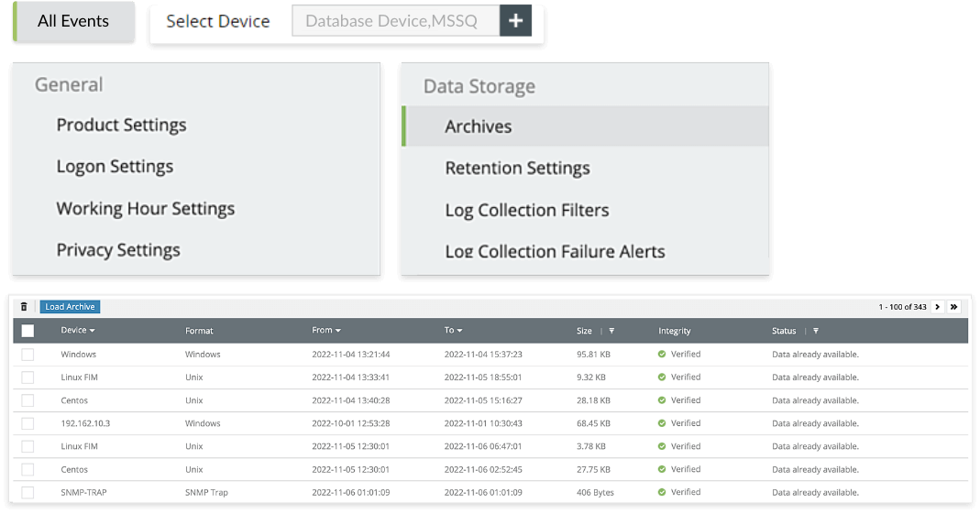
Task: Click From date 2022-10-01 12:53:28
Action: pos(350,422)
